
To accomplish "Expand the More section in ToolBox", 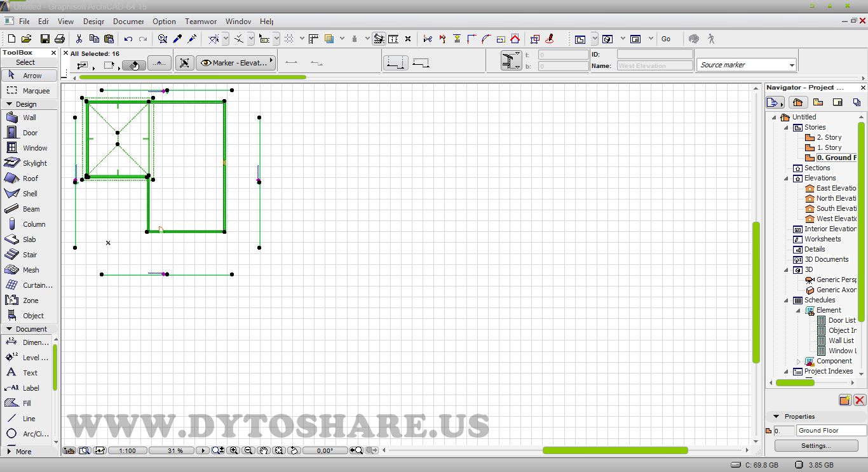I will 10,452.
